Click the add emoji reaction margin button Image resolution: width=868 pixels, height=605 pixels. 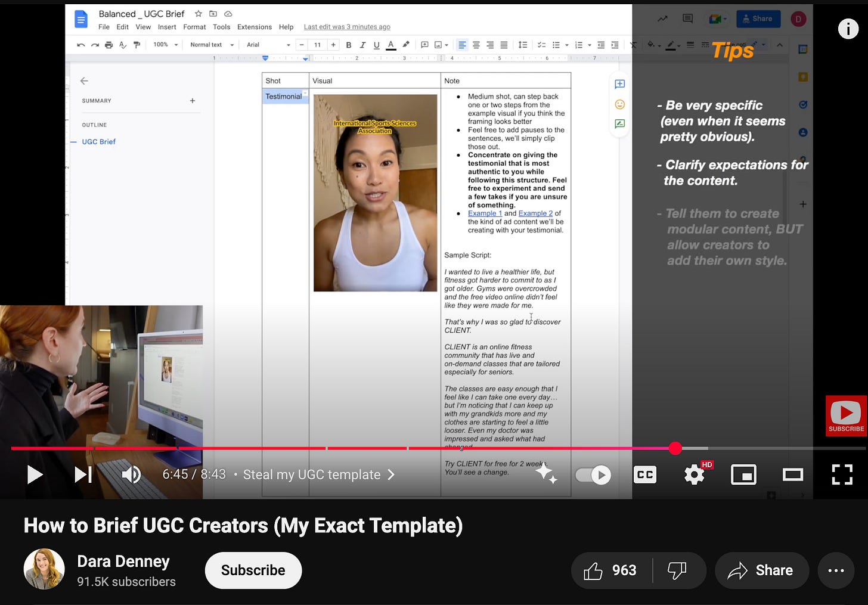[x=620, y=104]
